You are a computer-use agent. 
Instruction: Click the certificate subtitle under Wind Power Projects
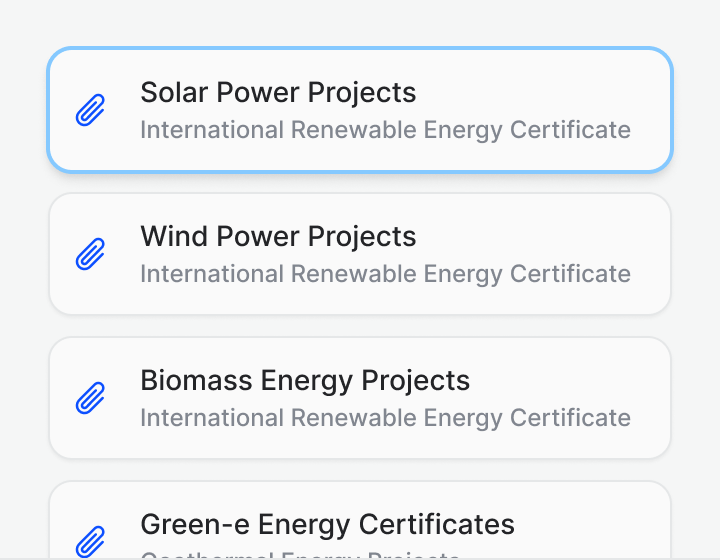coord(385,274)
